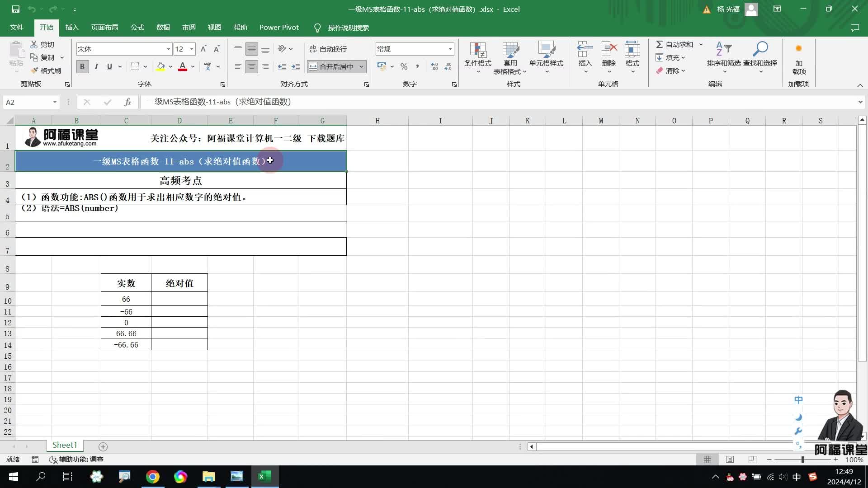
Task: Click the Page Layout view button
Action: coord(730,460)
